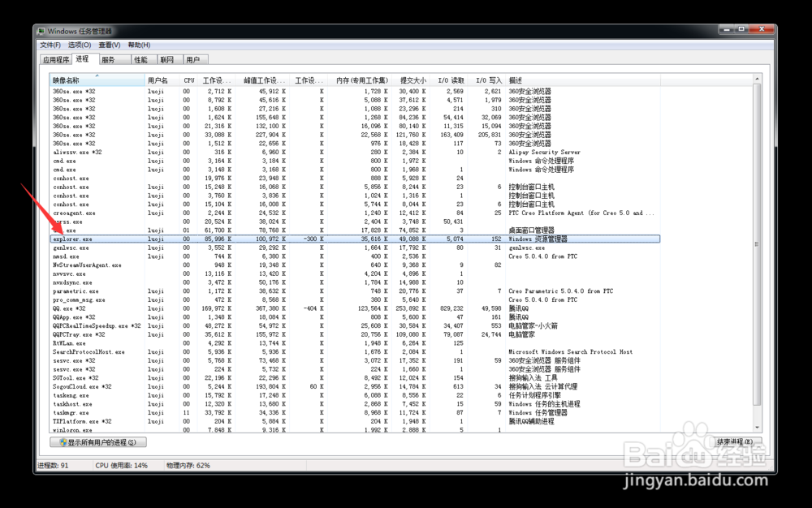Click the vertical scrollbar thumb of the process list
812x508 pixels.
pyautogui.click(x=757, y=244)
